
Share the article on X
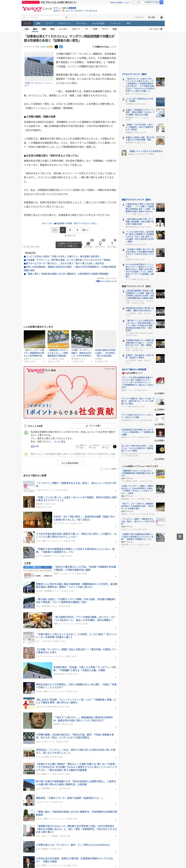[x=56, y=47]
